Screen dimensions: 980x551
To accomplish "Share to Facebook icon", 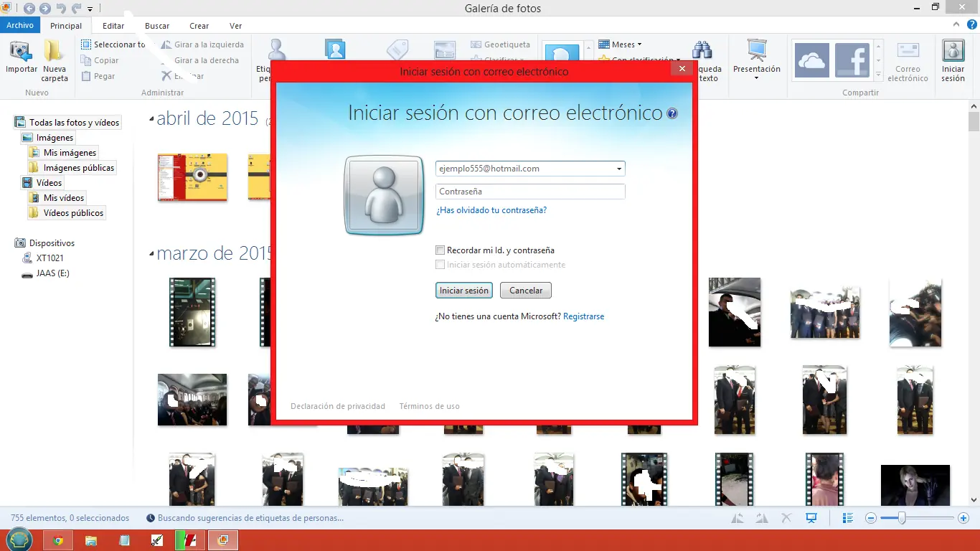I will coord(852,60).
